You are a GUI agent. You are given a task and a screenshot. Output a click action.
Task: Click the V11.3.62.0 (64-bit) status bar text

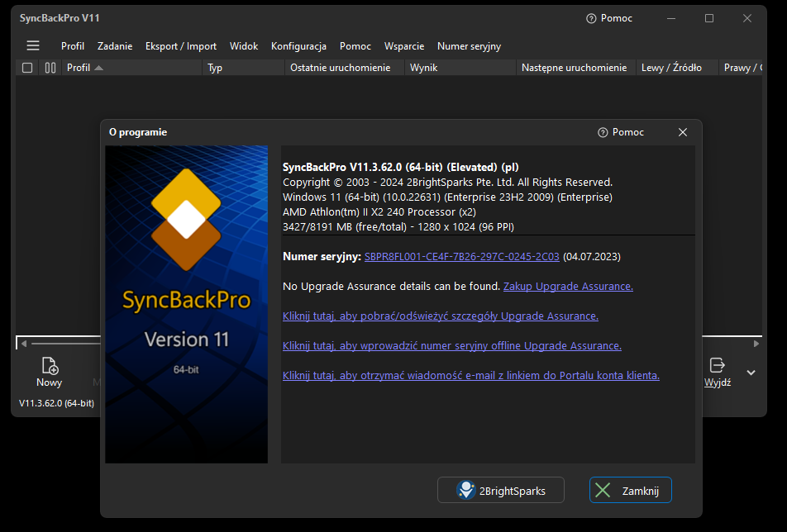pos(57,403)
